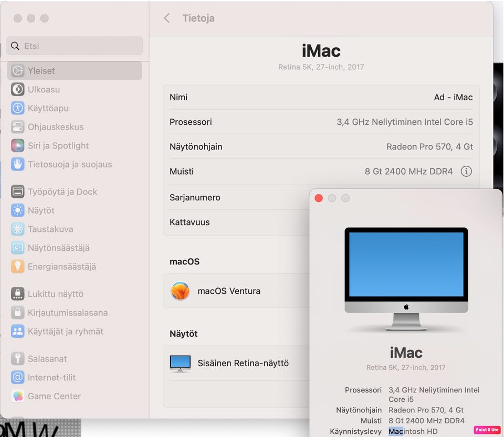The width and height of the screenshot is (504, 437).
Task: Click the small display icon beside Sisäinen Retina-näyttö
Action: tap(180, 364)
